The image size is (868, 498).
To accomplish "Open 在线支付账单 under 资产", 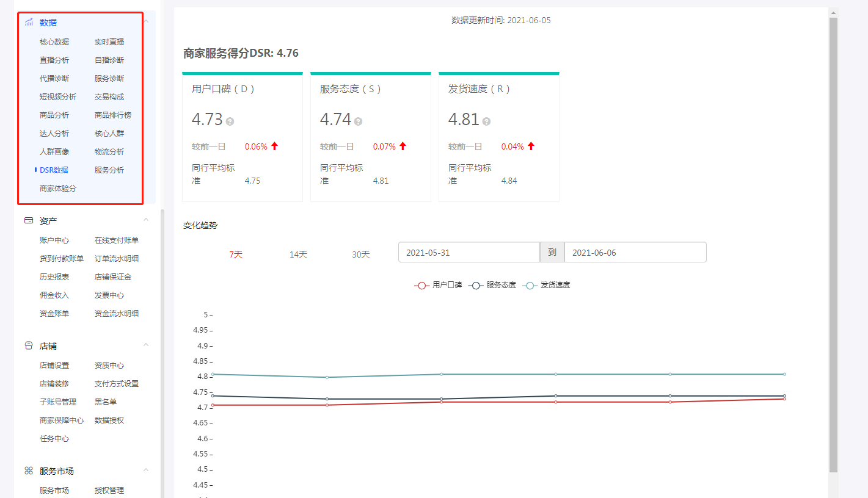I will (x=117, y=240).
